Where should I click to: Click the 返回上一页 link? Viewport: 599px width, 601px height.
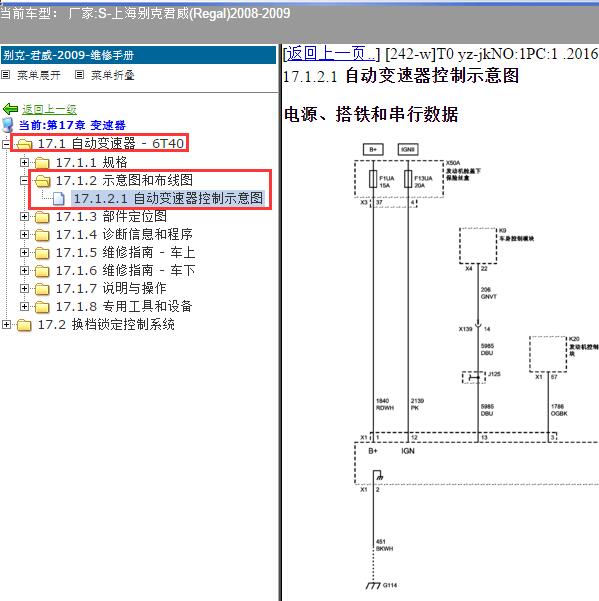(x=331, y=54)
